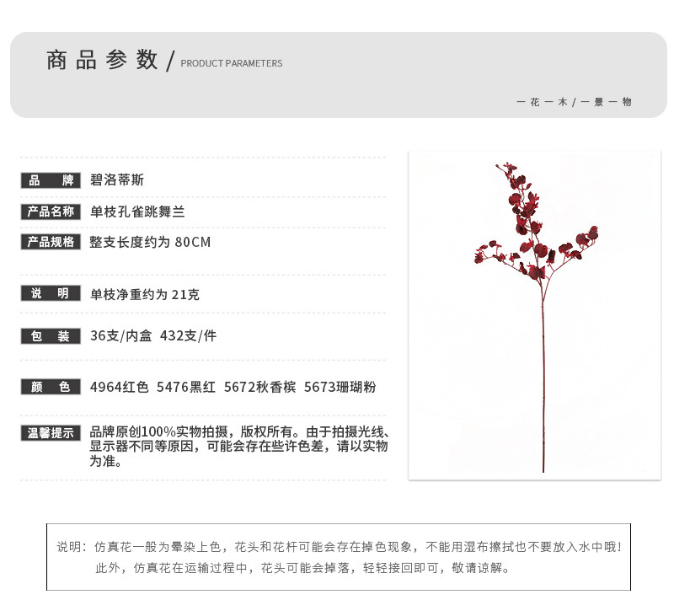Click the 品牌 label tag
Image resolution: width=674 pixels, height=616 pixels.
coord(51,180)
